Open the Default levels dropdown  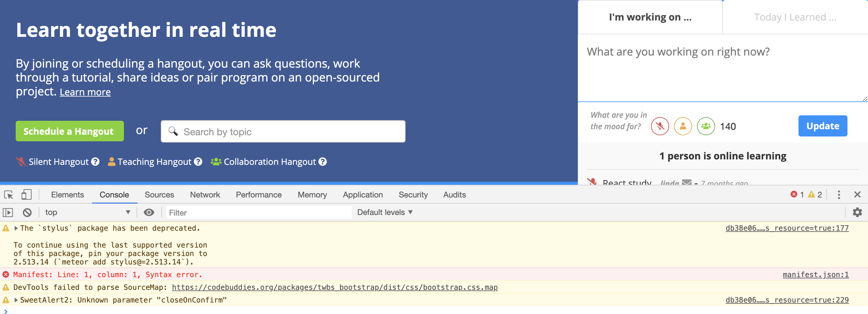pyautogui.click(x=384, y=212)
